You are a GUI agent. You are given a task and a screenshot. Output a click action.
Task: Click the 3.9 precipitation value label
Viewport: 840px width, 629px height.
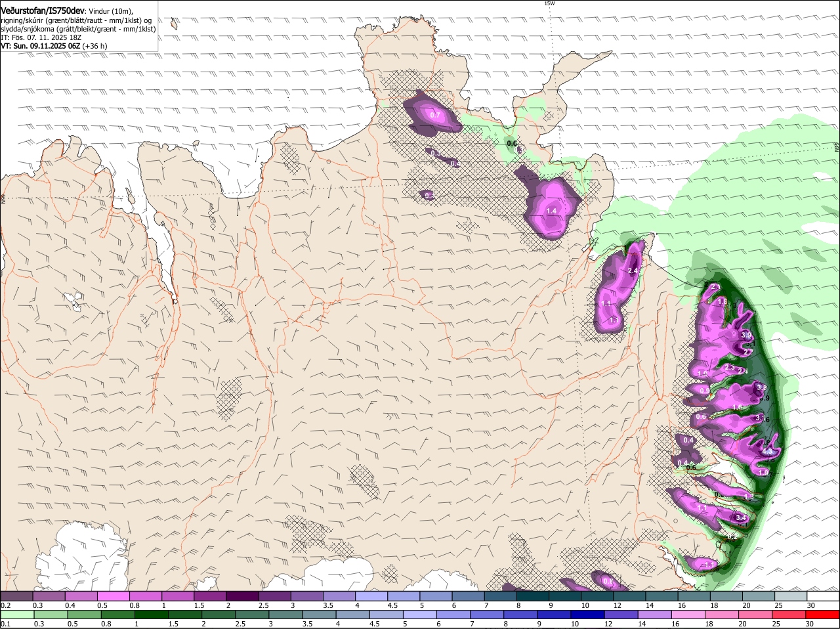coord(746,336)
